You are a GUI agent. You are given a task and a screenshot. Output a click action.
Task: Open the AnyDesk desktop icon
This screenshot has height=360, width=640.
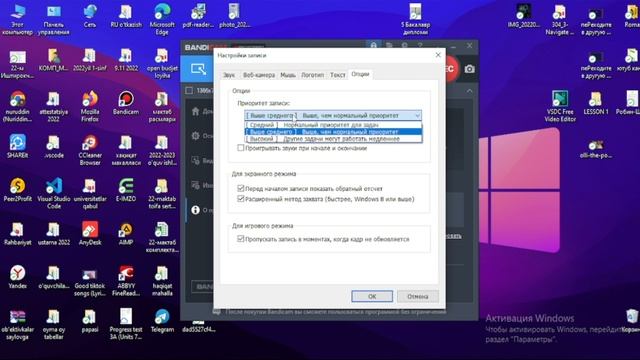(90, 234)
